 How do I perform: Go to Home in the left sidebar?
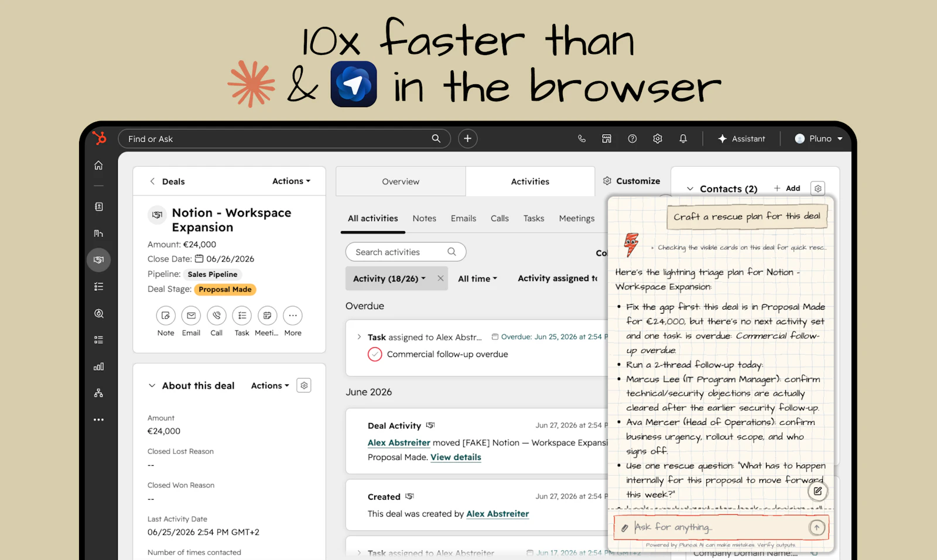98,166
